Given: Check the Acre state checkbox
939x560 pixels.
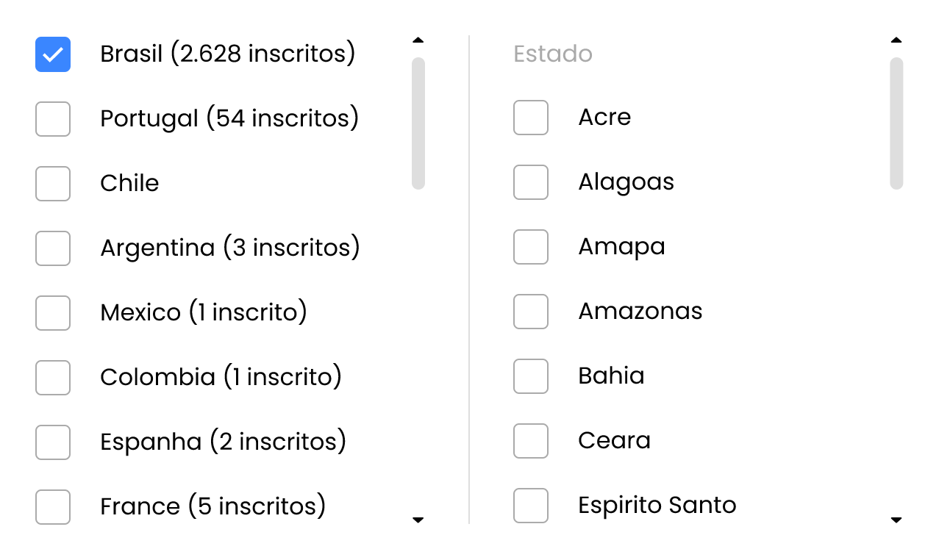Looking at the screenshot, I should (x=530, y=118).
